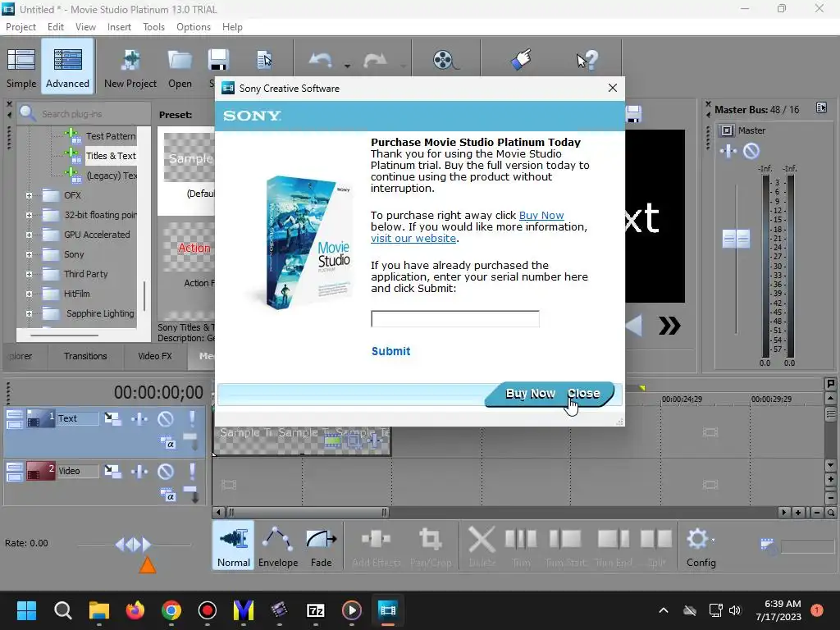Expand the GPU Accelerated folder
Screen dimensions: 840x630
point(29,235)
